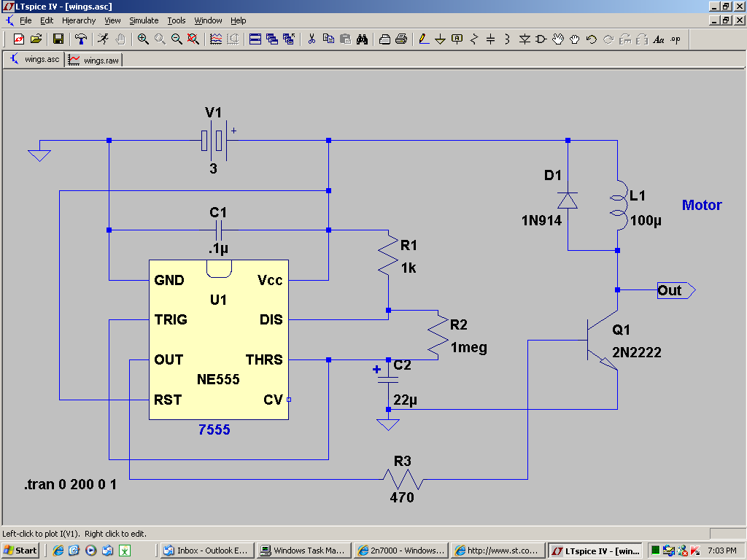Screen dimensions: 747x560
Task: Open the Component gate icon
Action: click(x=541, y=39)
